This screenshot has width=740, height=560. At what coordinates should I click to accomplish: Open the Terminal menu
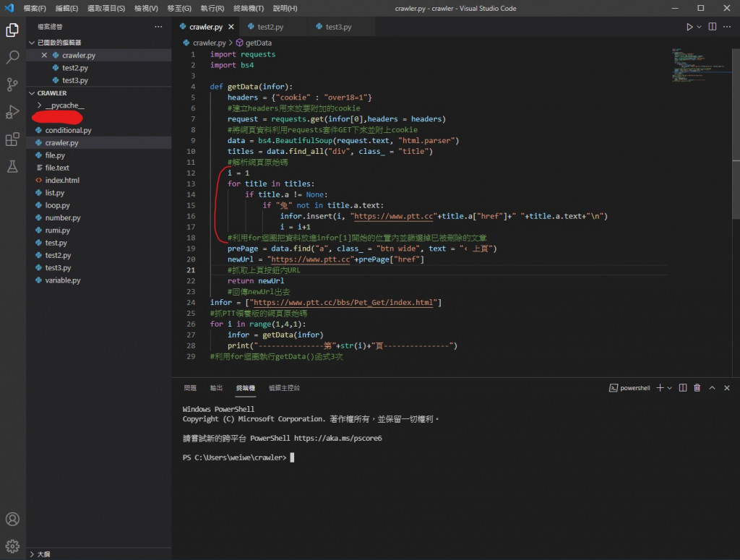click(x=249, y=8)
